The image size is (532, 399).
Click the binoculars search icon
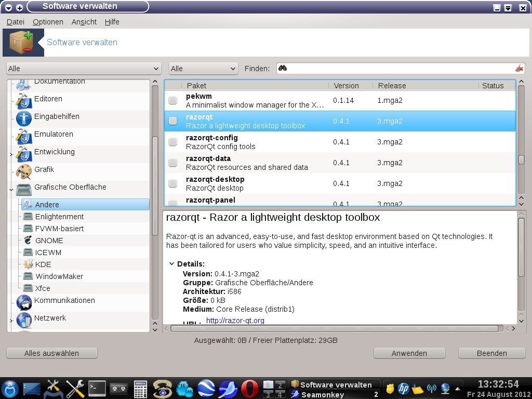pos(283,68)
